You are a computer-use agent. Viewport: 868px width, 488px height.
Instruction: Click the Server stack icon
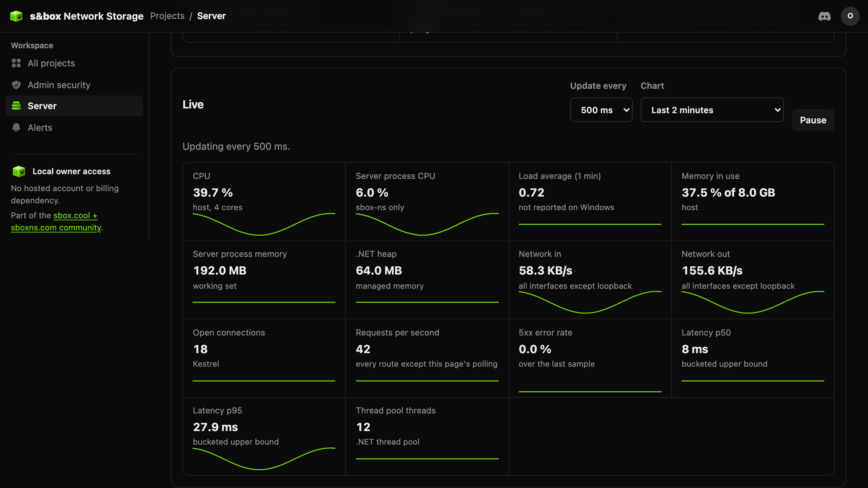(x=16, y=106)
